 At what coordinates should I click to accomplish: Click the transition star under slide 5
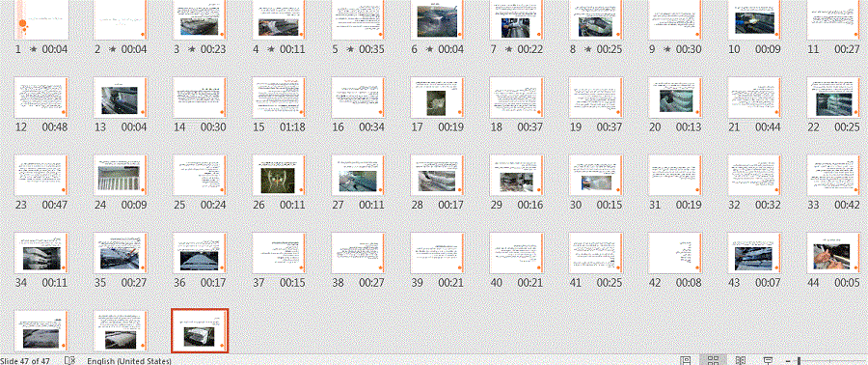[350, 49]
